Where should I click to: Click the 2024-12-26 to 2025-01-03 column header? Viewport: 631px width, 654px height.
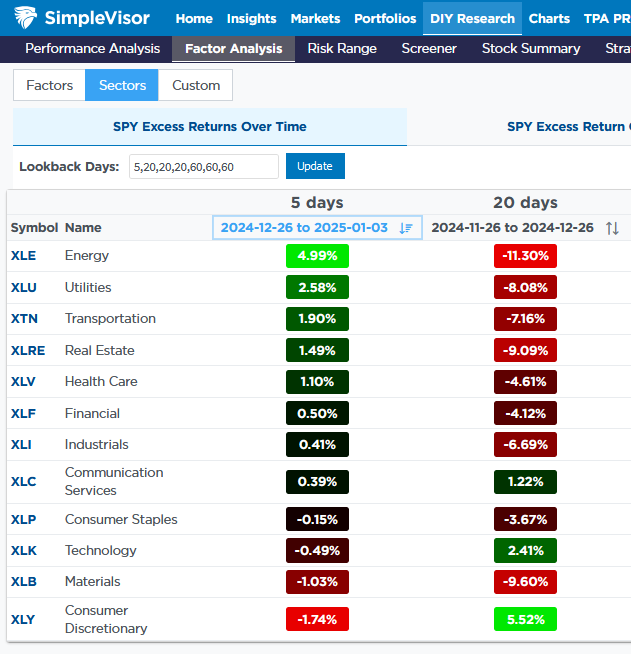[x=317, y=228]
